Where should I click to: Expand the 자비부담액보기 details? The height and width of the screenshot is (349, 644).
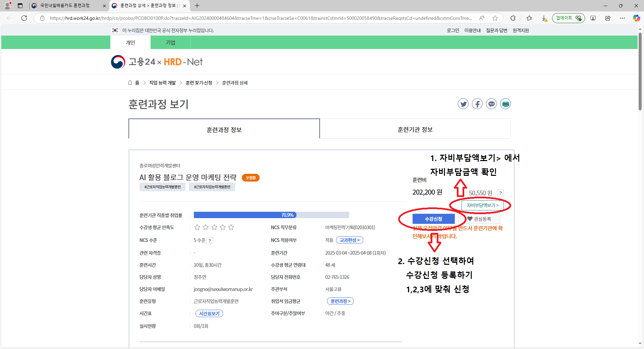[x=482, y=205]
